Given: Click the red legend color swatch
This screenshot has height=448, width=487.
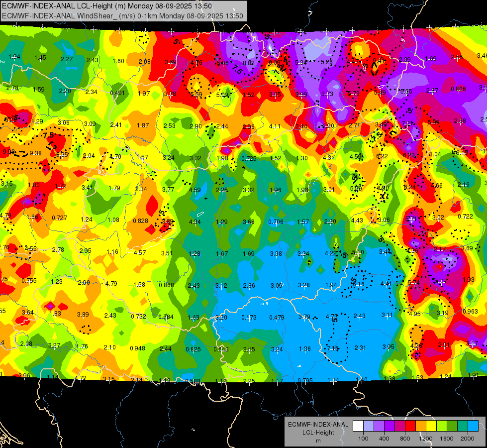Looking at the screenshot, I should tap(410, 426).
